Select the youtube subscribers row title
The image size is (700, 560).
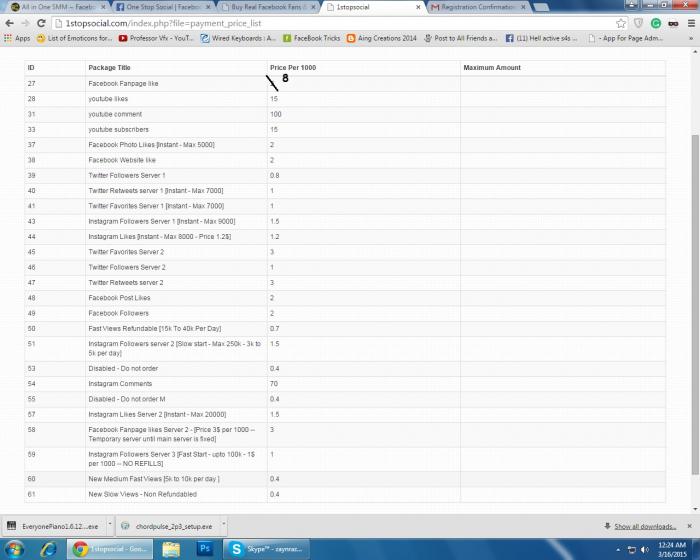click(118, 130)
